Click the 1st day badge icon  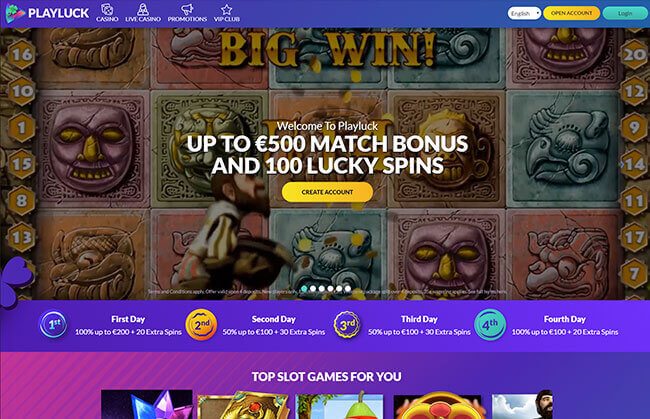tap(53, 325)
